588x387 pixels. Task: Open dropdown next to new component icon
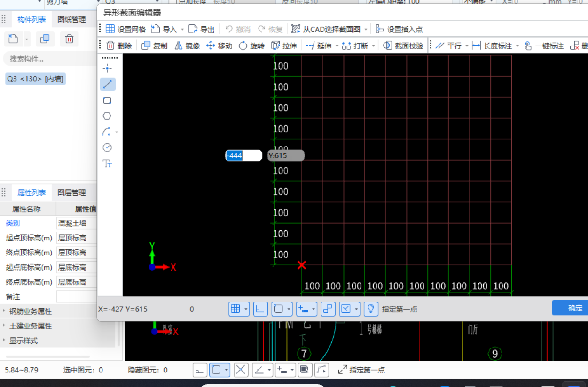tap(27, 39)
